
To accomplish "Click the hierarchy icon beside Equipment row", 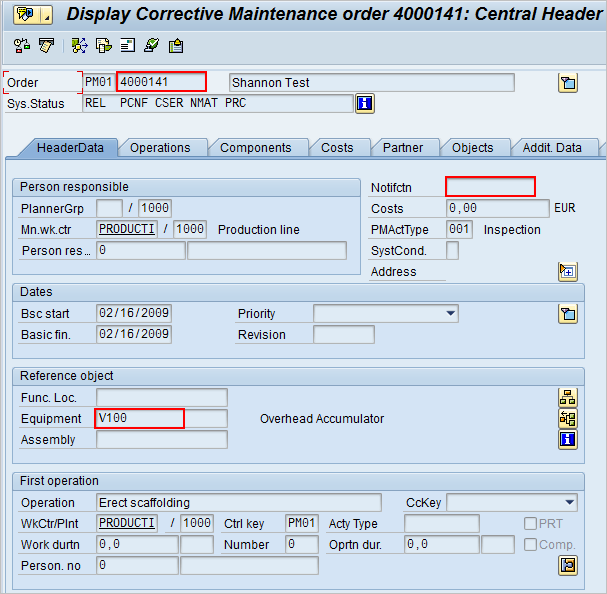I will pos(568,419).
